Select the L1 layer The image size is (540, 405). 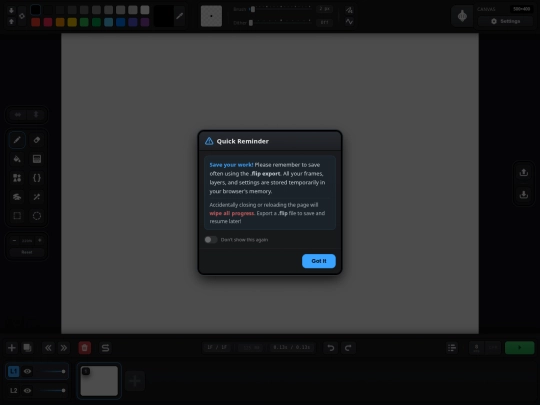click(13, 371)
